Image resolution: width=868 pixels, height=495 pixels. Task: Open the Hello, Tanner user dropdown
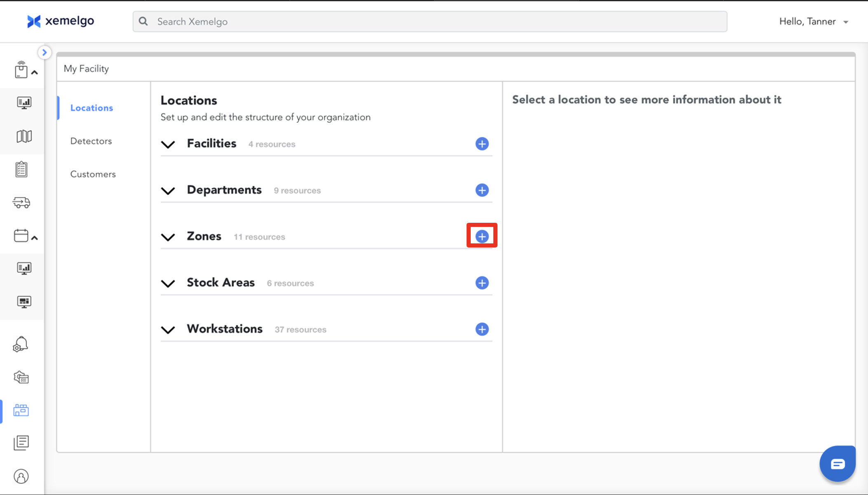coord(813,21)
